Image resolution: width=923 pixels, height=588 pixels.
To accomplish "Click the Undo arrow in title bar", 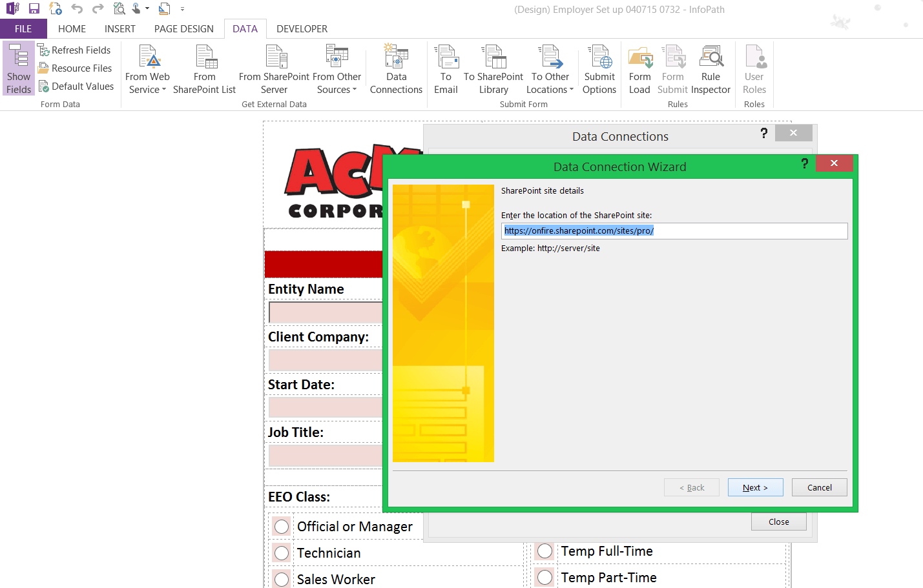I will click(77, 9).
